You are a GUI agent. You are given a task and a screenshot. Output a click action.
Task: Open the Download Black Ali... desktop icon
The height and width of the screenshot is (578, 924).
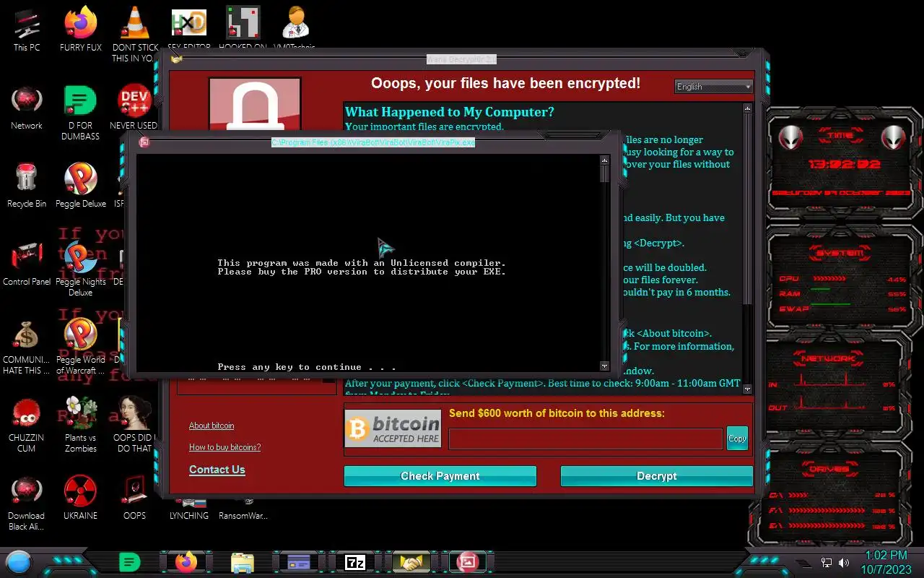pyautogui.click(x=27, y=501)
